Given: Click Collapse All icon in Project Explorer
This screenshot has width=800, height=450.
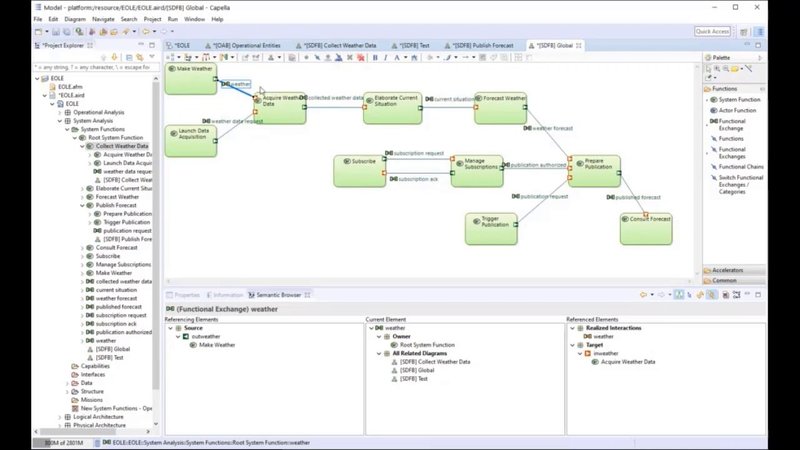Looking at the screenshot, I should [x=129, y=58].
